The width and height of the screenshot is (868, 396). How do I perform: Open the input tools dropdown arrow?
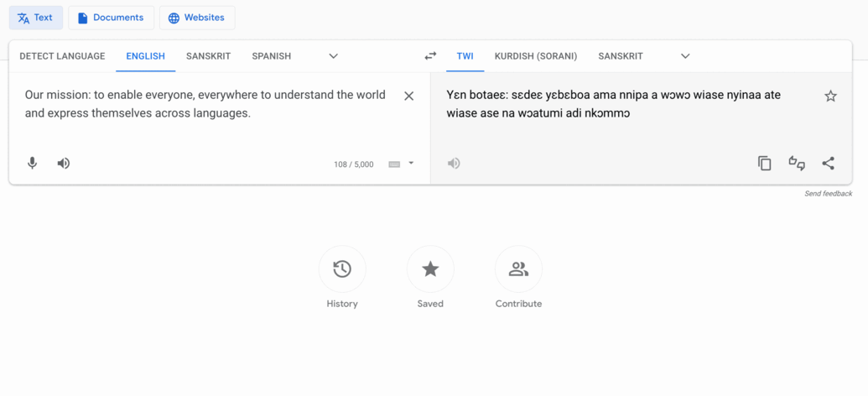[x=411, y=164]
